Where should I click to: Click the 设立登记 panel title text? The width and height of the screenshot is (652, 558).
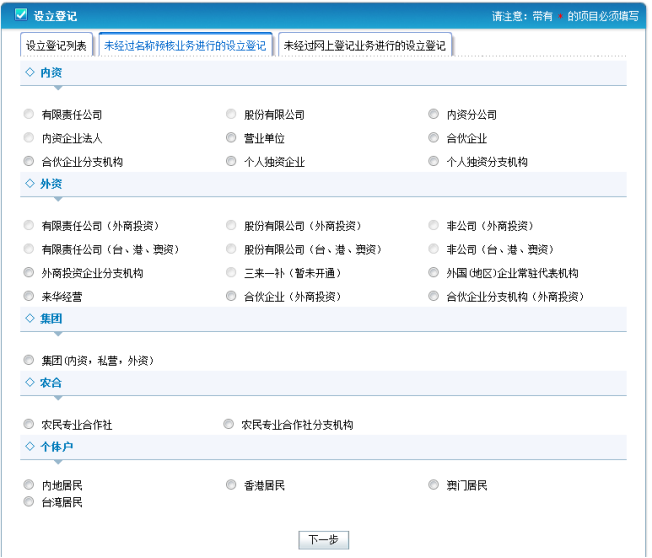pos(55,16)
